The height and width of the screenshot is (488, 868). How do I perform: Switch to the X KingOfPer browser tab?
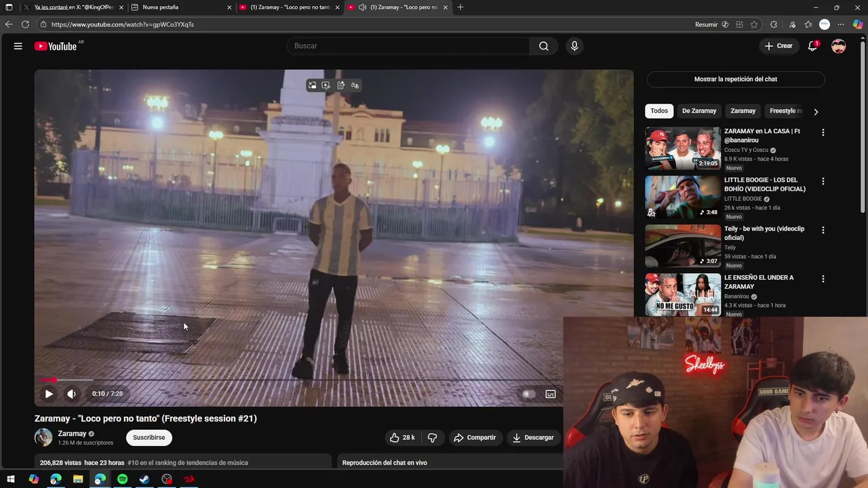point(73,7)
